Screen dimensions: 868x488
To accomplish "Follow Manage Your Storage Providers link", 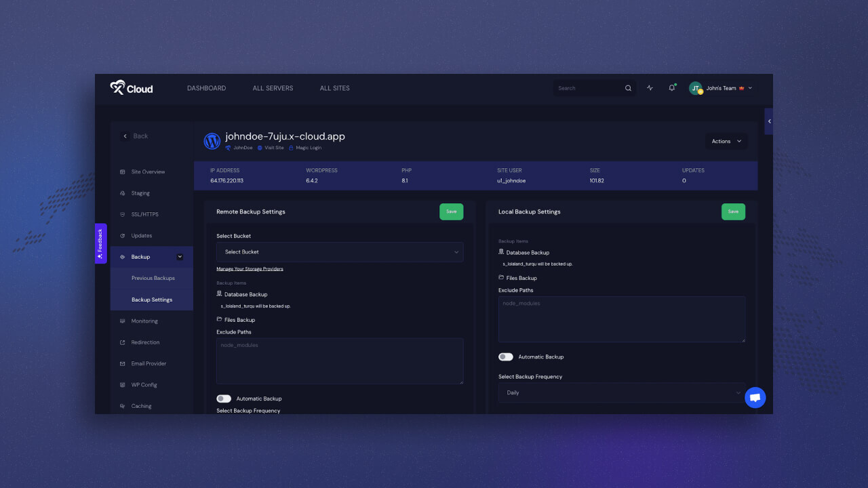I will tap(250, 269).
